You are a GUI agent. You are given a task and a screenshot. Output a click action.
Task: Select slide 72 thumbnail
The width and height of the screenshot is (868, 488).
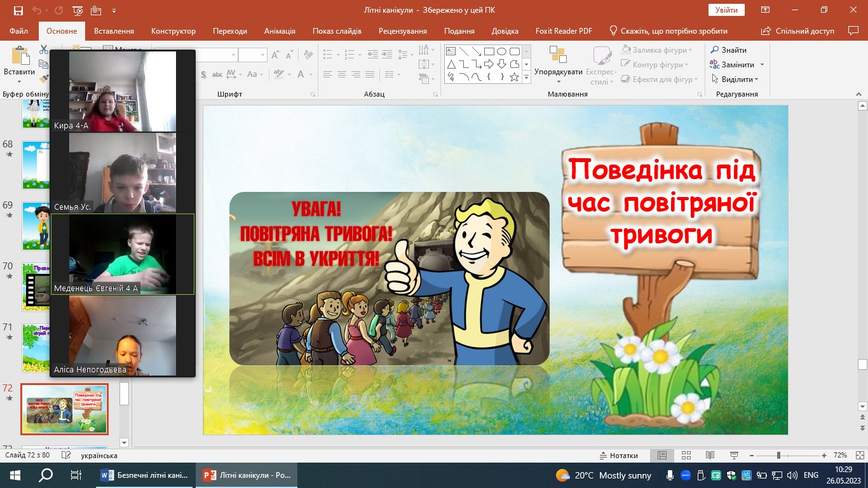pos(64,409)
